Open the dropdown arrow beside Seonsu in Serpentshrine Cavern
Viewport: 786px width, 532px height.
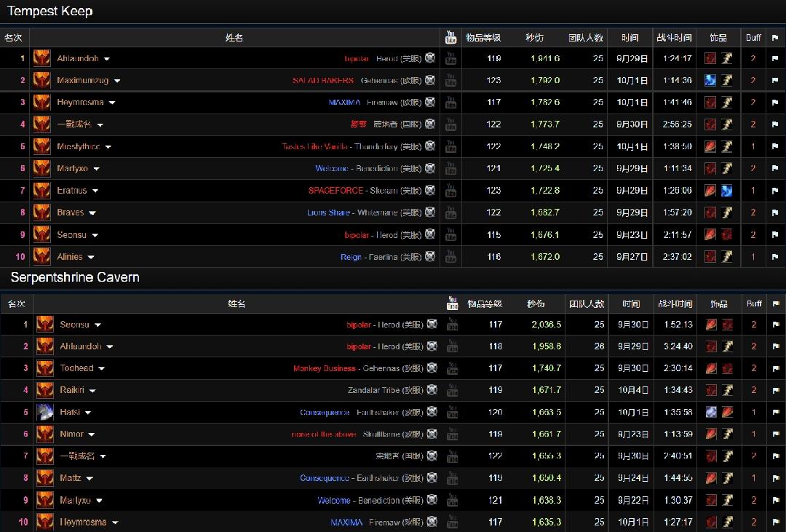point(98,325)
